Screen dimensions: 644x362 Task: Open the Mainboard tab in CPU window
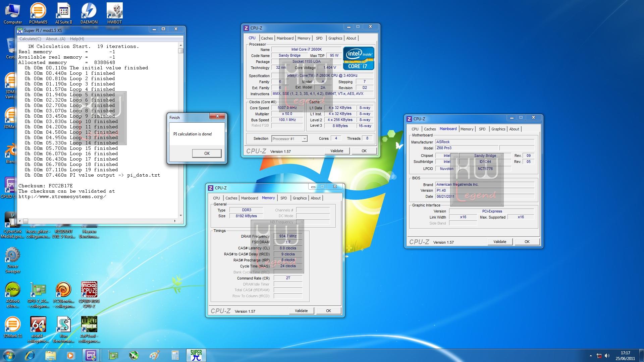coord(285,38)
